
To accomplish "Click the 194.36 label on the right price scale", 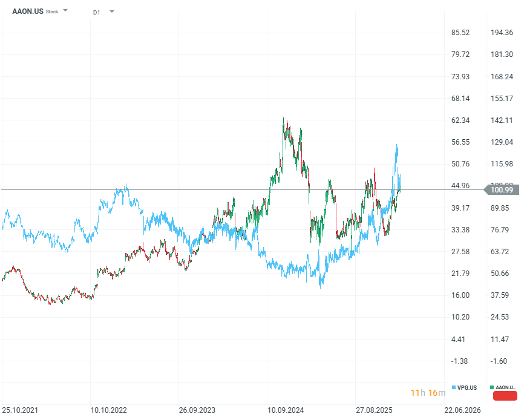I will (502, 33).
